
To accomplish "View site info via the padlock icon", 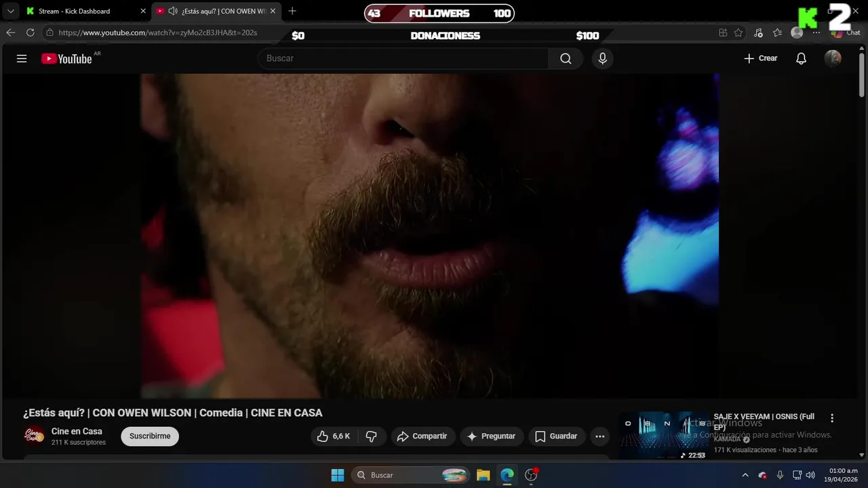I will click(x=50, y=33).
